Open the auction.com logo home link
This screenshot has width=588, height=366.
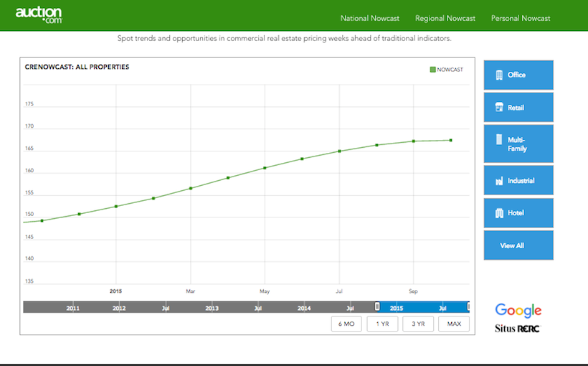pyautogui.click(x=39, y=15)
